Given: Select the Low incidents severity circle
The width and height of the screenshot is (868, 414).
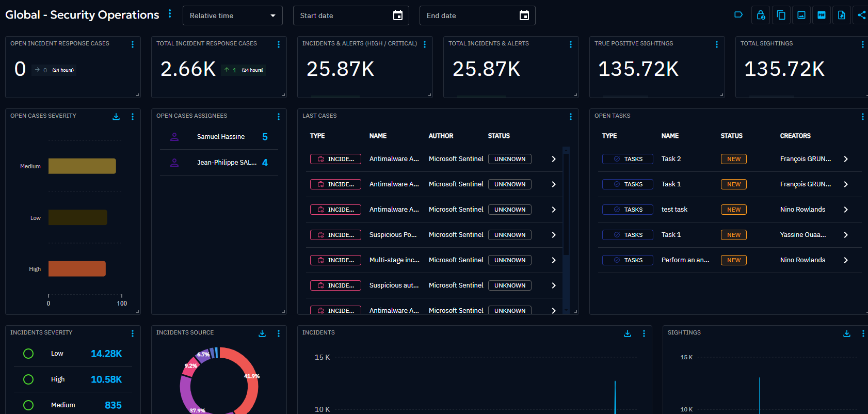Looking at the screenshot, I should pos(28,354).
